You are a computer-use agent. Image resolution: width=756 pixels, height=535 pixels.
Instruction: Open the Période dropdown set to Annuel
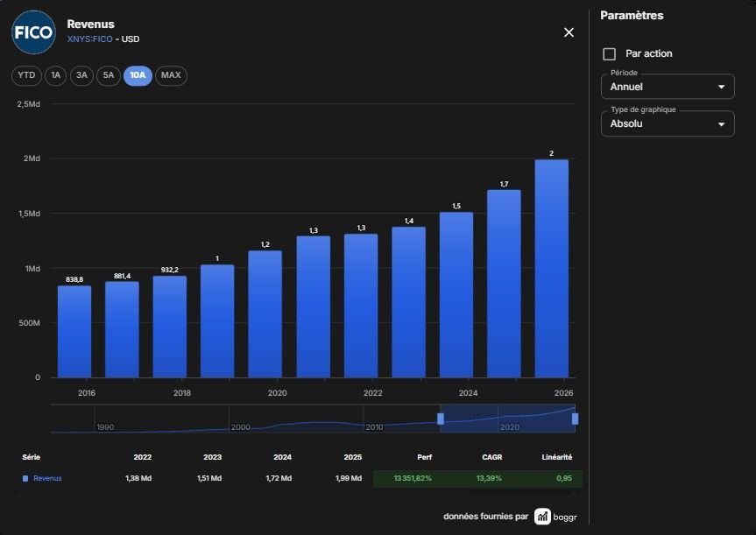(x=668, y=87)
